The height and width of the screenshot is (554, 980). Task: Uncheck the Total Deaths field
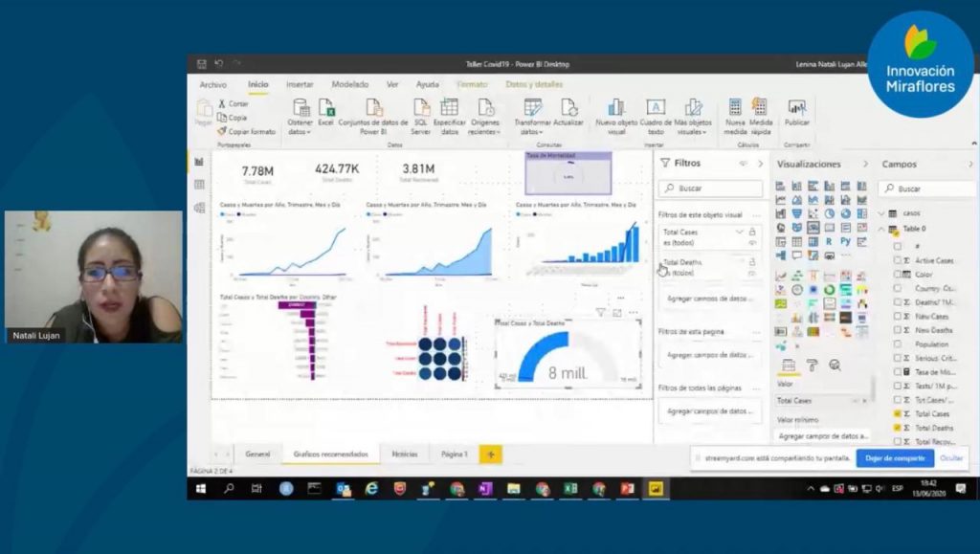[x=898, y=428]
